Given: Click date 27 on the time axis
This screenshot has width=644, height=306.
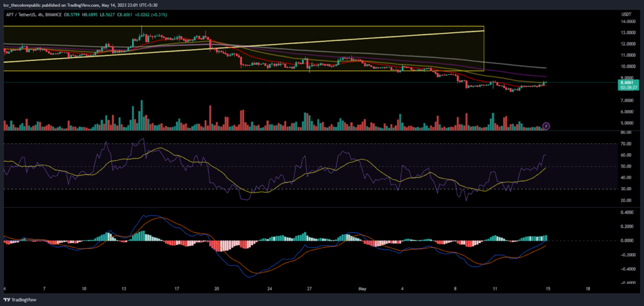Looking at the screenshot, I should (x=309, y=289).
